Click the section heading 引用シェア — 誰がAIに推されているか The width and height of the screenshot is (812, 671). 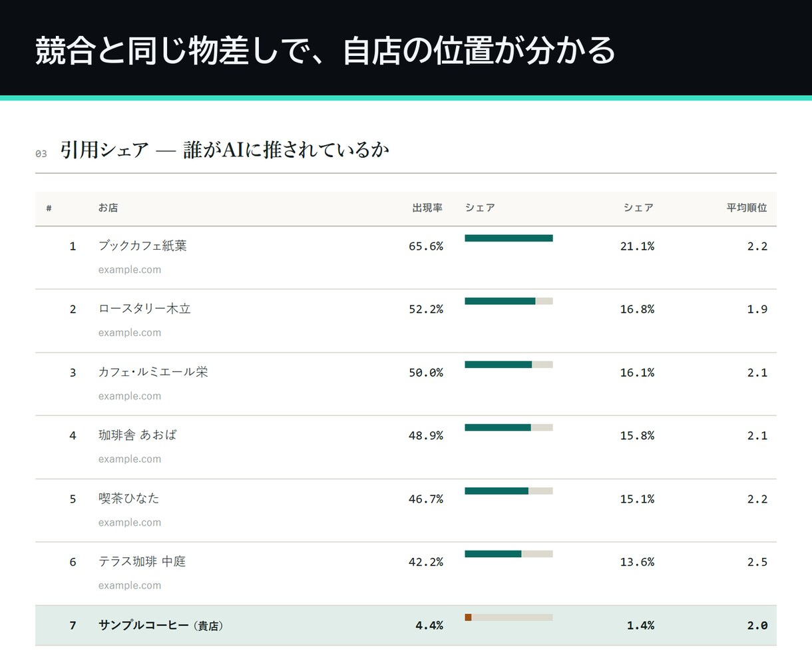click(224, 150)
